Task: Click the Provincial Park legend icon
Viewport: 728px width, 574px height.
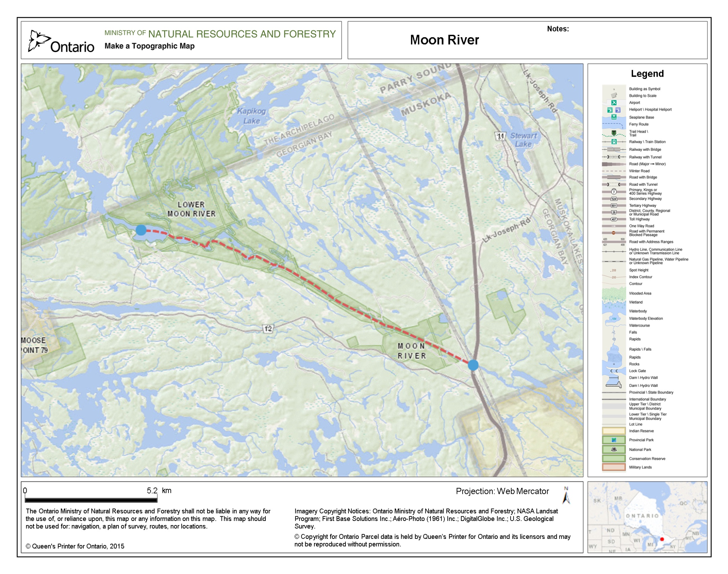Action: (614, 440)
